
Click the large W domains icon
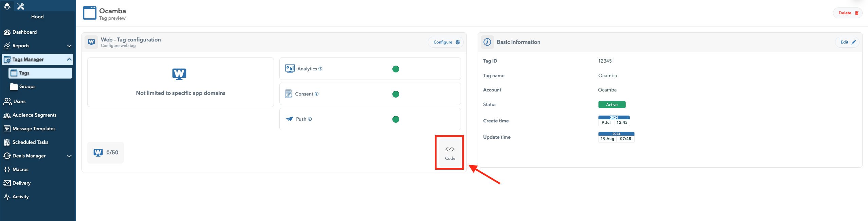(179, 74)
